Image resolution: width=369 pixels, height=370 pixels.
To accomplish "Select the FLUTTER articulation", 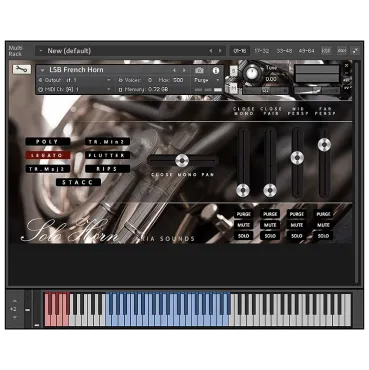I will tap(107, 155).
